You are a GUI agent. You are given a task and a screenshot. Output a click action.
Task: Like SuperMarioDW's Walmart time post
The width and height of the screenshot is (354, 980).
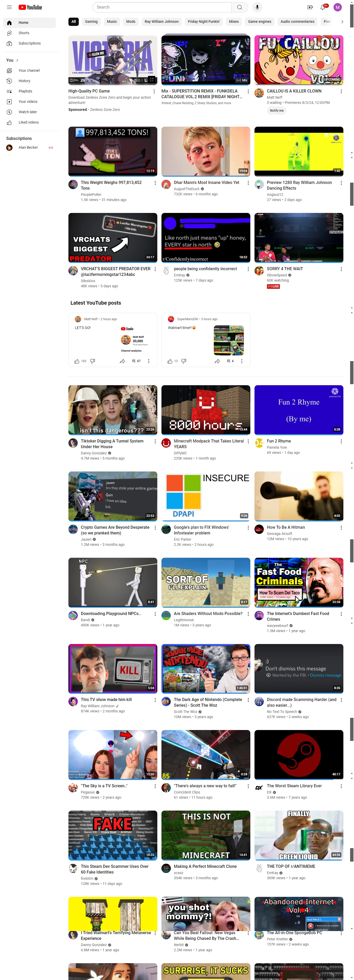[x=170, y=361]
